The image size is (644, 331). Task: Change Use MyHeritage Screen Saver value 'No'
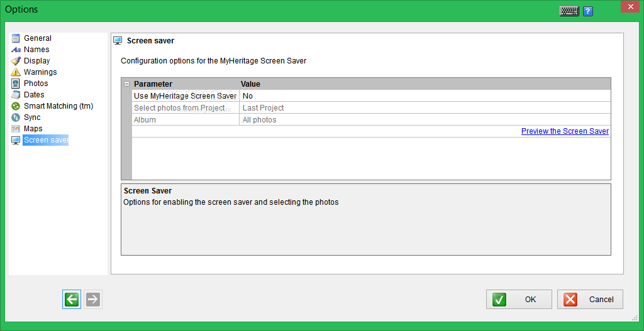pos(425,96)
